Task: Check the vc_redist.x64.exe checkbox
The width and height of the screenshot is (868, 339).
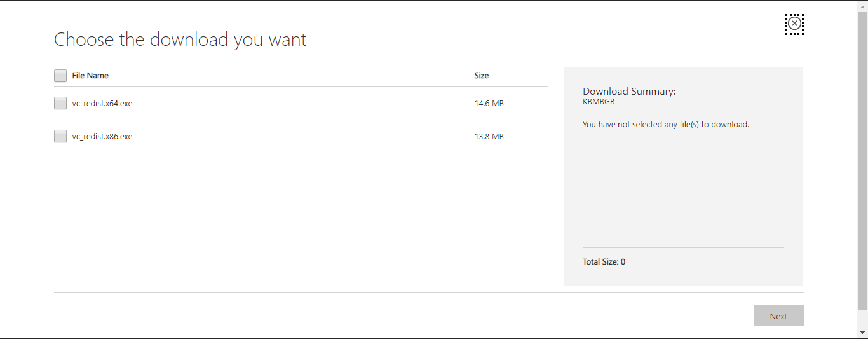Action: 60,103
